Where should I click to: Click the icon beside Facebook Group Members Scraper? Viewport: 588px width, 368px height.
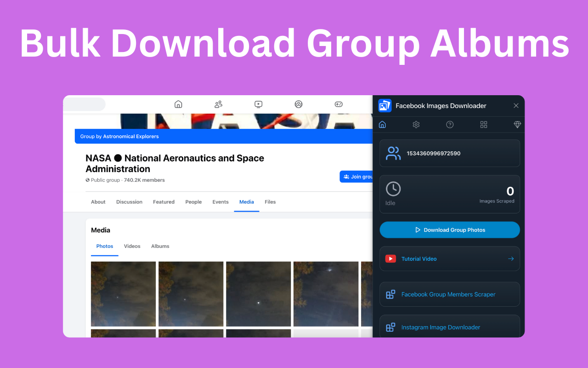390,294
